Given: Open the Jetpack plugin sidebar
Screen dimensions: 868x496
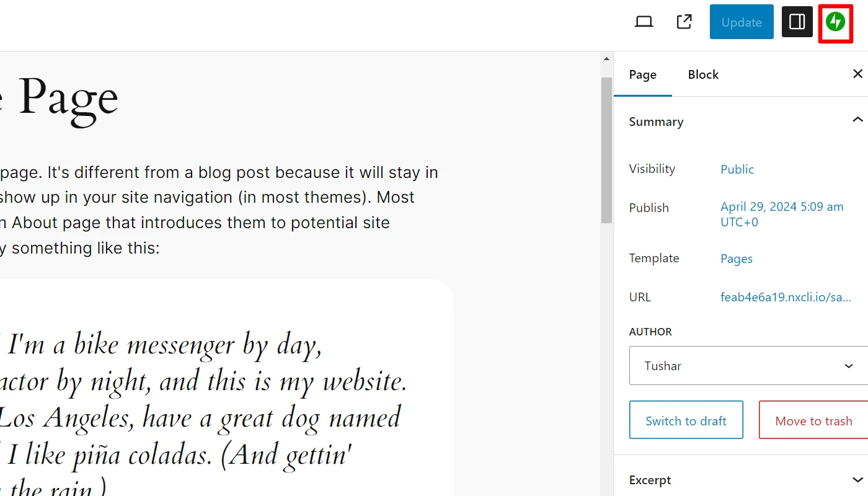Looking at the screenshot, I should tap(835, 22).
